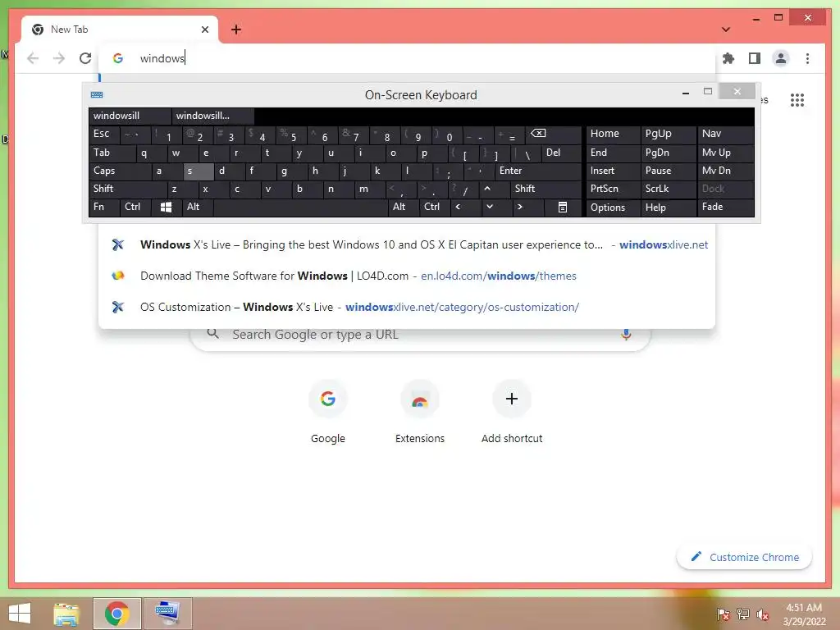Click the taskbar clock showing 4:51 AM
This screenshot has height=630, width=840.
[804, 614]
